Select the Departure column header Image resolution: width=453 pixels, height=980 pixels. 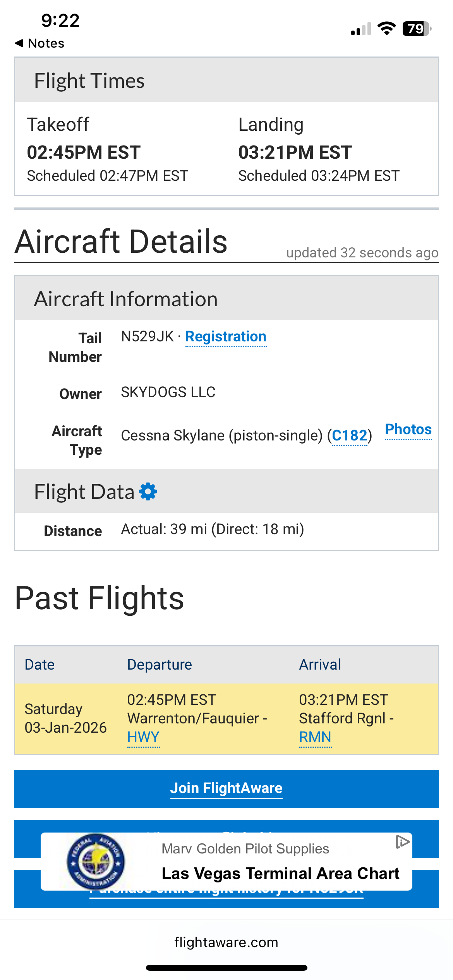160,665
